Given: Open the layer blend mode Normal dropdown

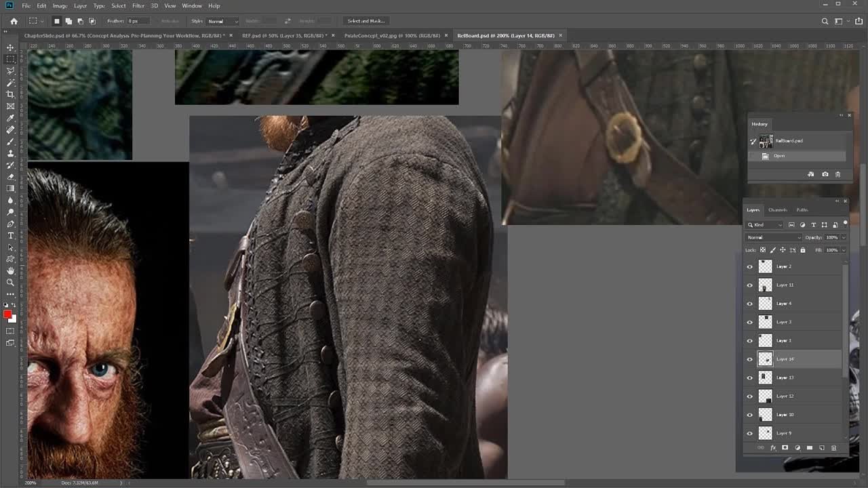Looking at the screenshot, I should 773,238.
